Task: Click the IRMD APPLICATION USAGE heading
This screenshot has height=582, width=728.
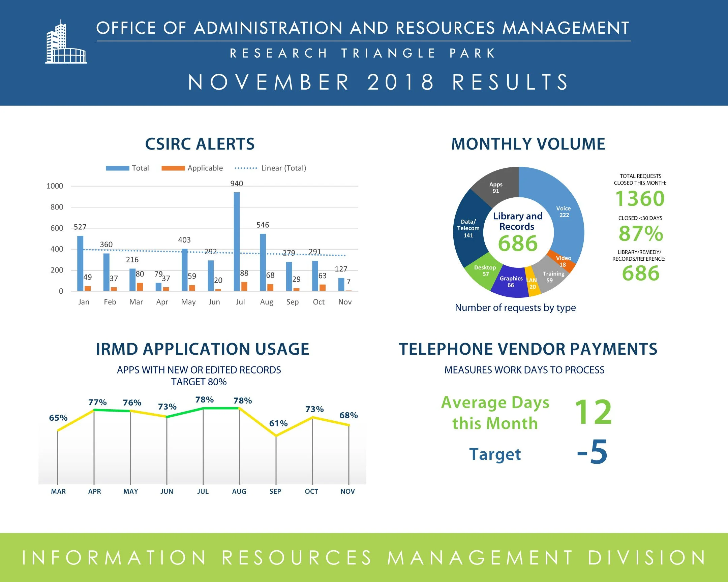Action: [202, 349]
